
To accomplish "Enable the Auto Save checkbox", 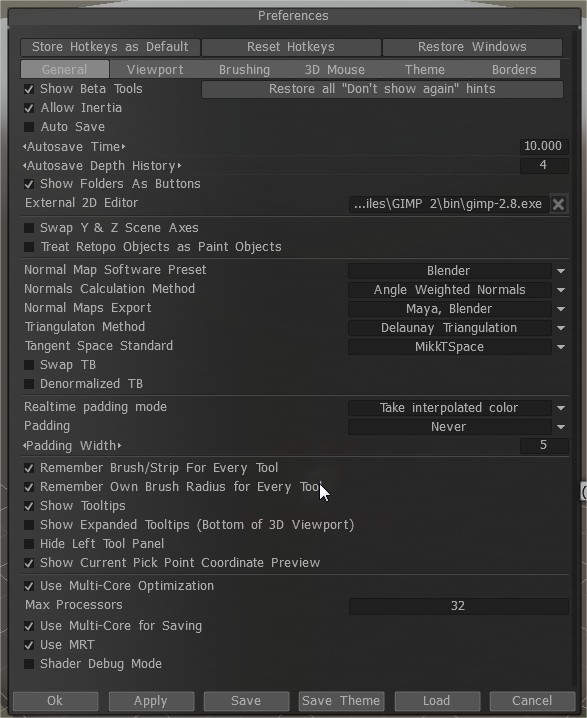I will click(29, 127).
